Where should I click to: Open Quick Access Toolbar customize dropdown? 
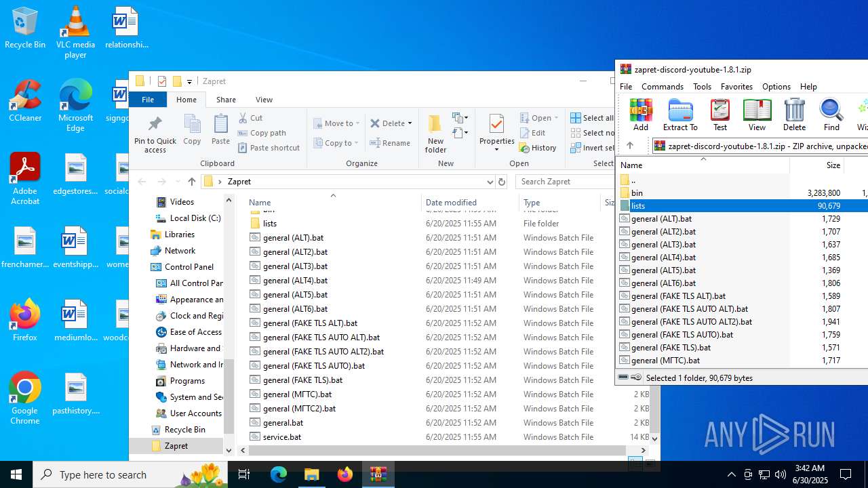189,81
